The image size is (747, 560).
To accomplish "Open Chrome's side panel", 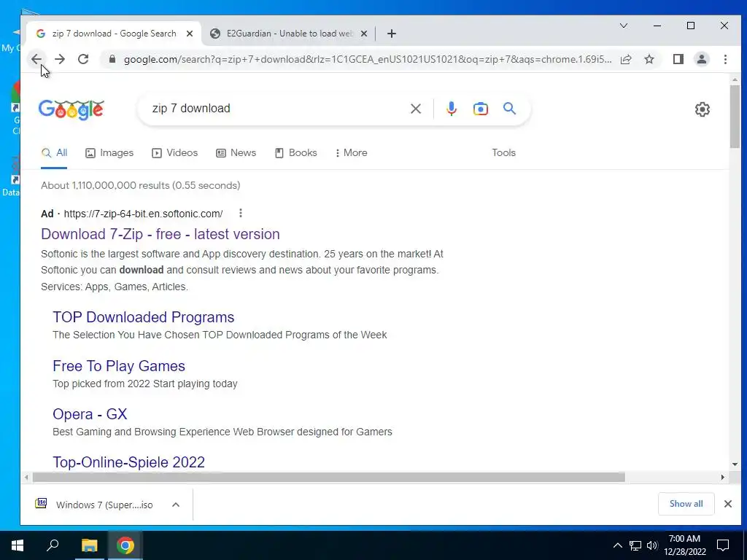I will (678, 59).
